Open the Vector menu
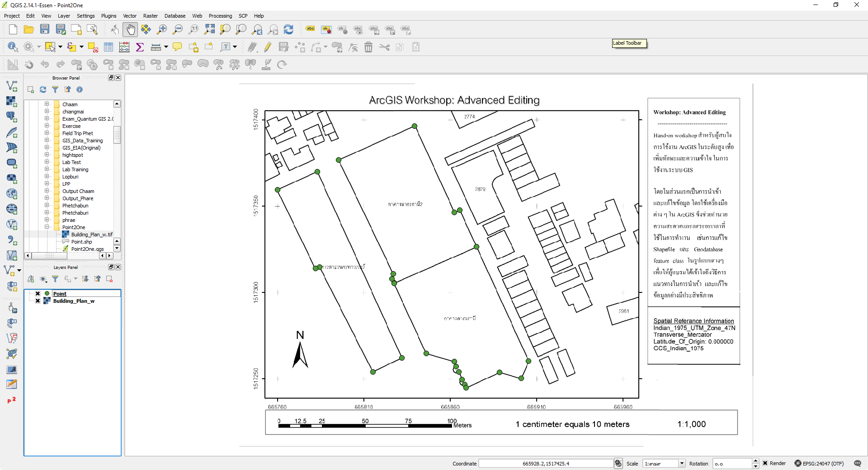 click(x=130, y=16)
